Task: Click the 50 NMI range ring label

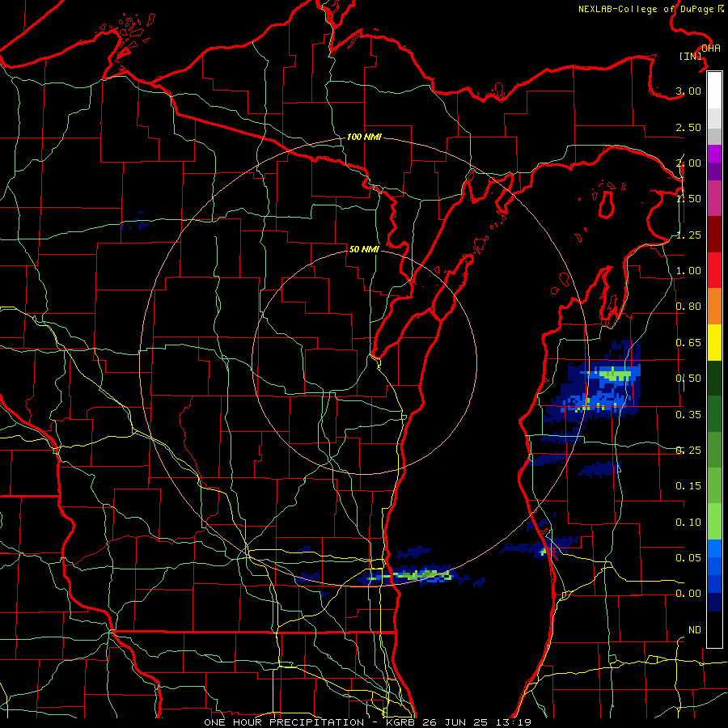Action: tap(364, 249)
